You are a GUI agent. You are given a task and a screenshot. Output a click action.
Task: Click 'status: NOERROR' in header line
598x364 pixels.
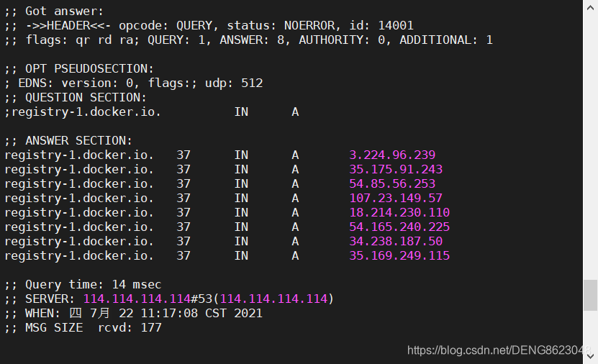pos(281,25)
